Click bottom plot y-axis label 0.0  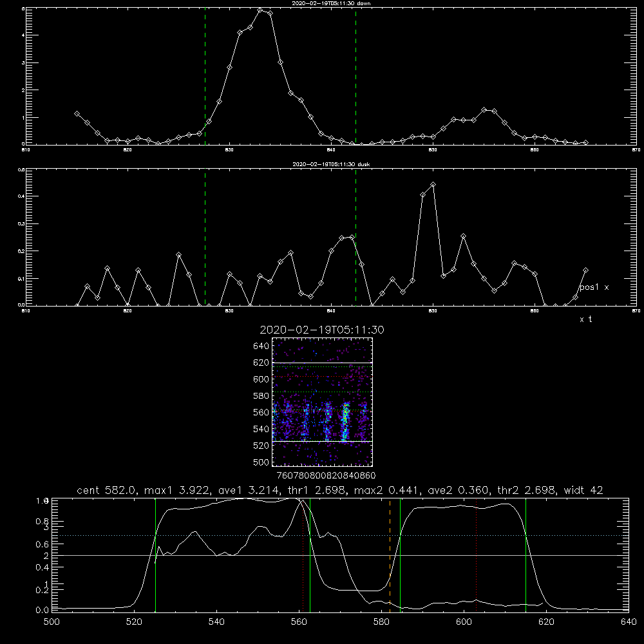pyautogui.click(x=42, y=611)
